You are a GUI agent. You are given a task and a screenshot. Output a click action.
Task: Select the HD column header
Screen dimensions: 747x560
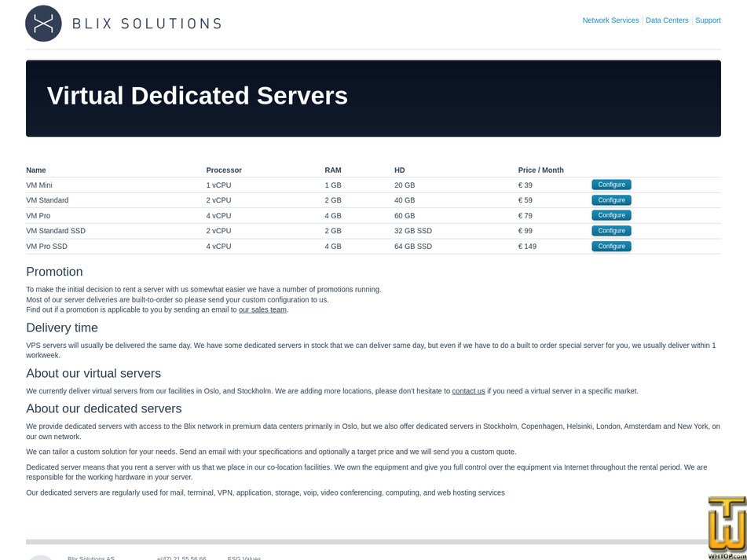tap(400, 170)
